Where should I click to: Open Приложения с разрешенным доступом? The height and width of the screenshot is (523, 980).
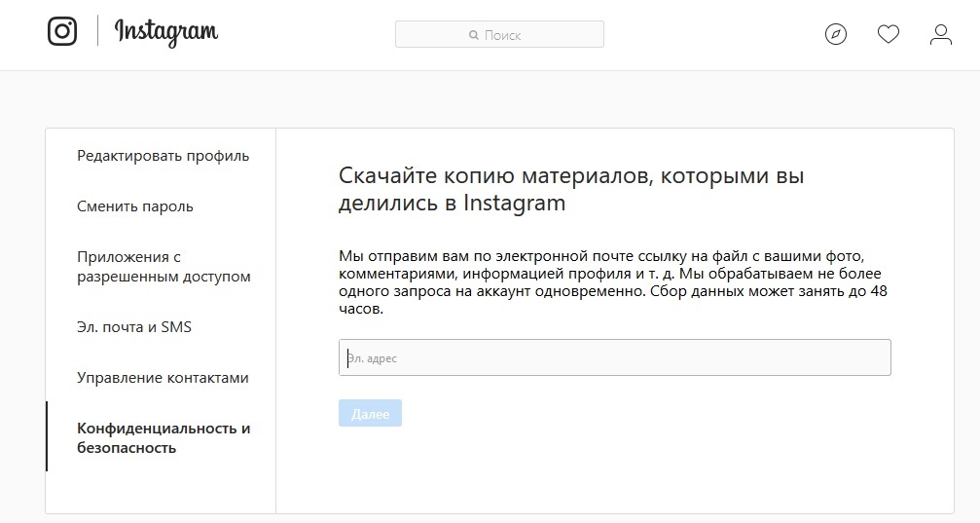[163, 267]
